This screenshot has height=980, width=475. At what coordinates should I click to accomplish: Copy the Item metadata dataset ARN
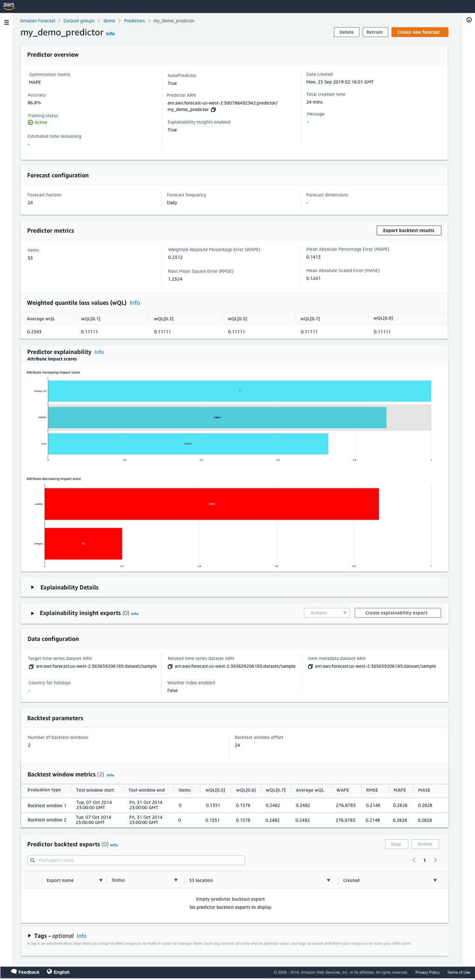tap(310, 667)
